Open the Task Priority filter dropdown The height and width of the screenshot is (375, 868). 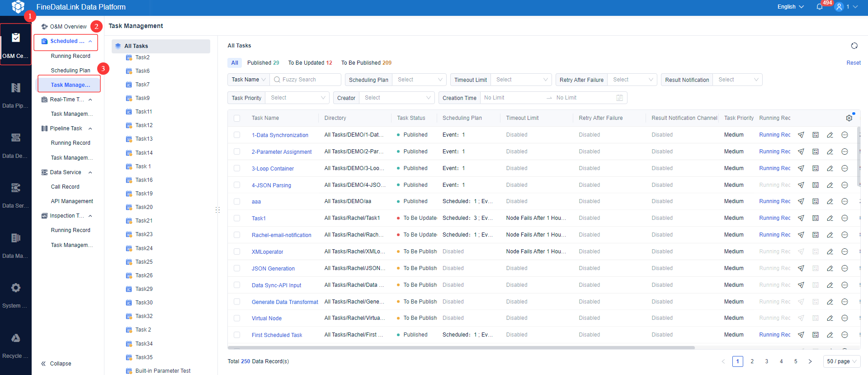[x=297, y=98]
